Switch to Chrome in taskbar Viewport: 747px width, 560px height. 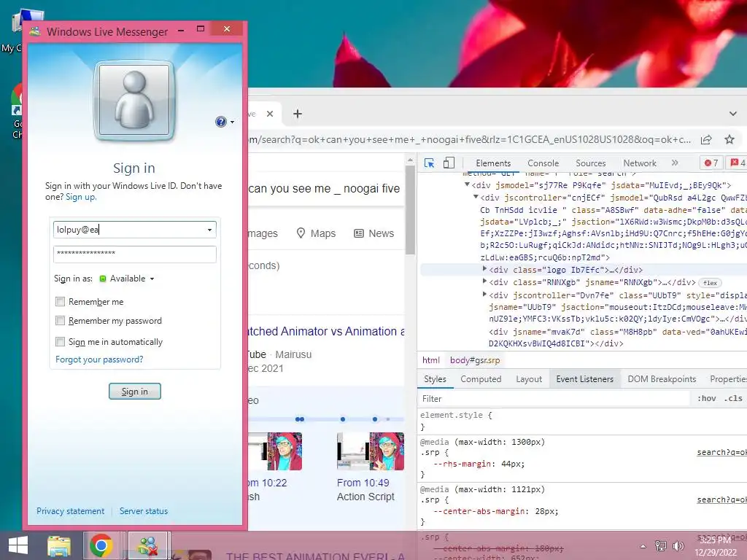(x=101, y=545)
